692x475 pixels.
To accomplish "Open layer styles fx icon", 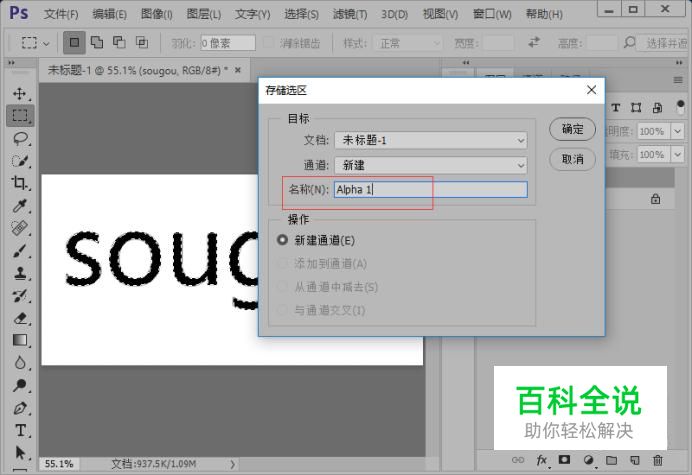I will (542, 460).
